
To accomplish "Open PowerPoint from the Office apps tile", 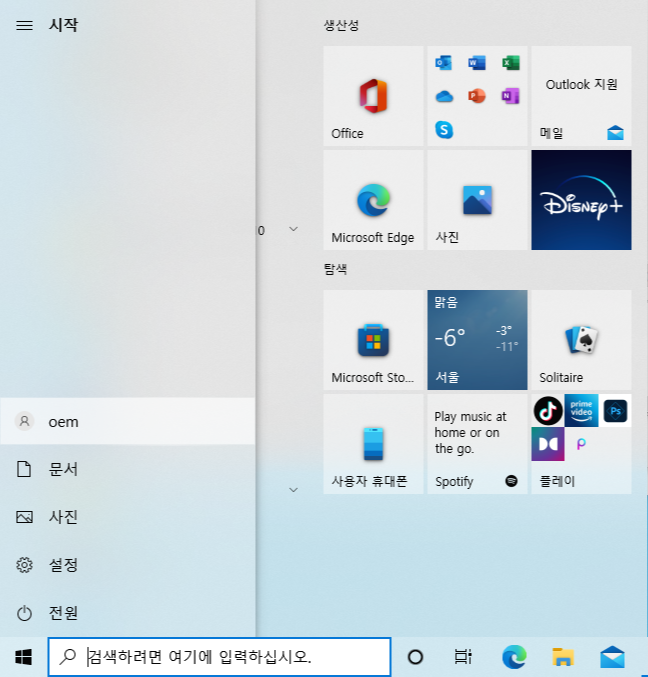I will tap(477, 96).
